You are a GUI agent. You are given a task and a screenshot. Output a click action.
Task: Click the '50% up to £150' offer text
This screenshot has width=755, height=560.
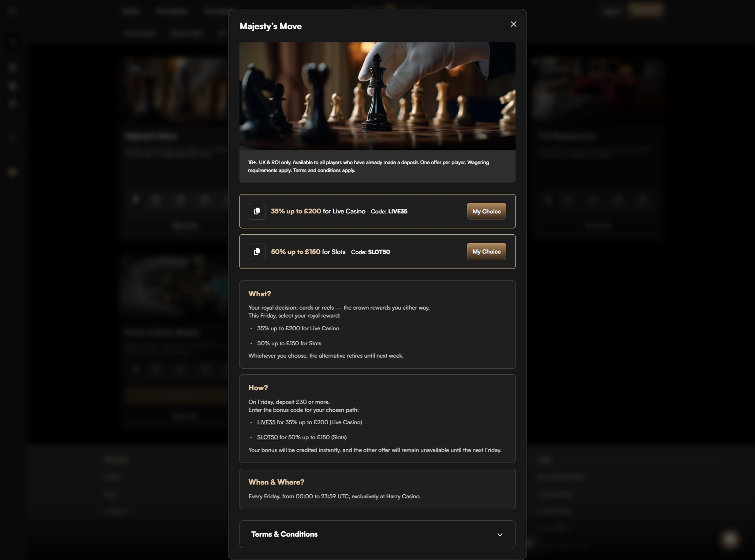pyautogui.click(x=295, y=252)
